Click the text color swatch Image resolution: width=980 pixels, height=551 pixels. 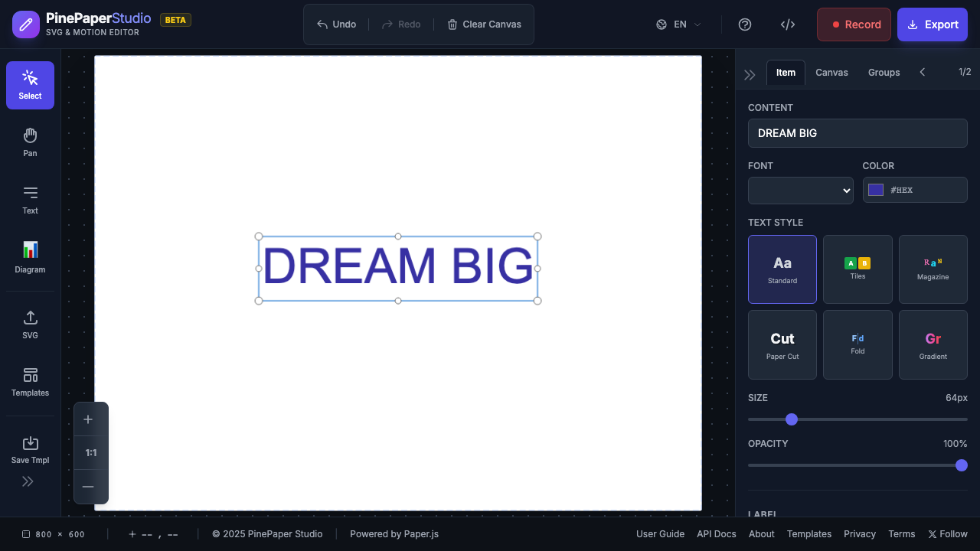click(x=876, y=190)
